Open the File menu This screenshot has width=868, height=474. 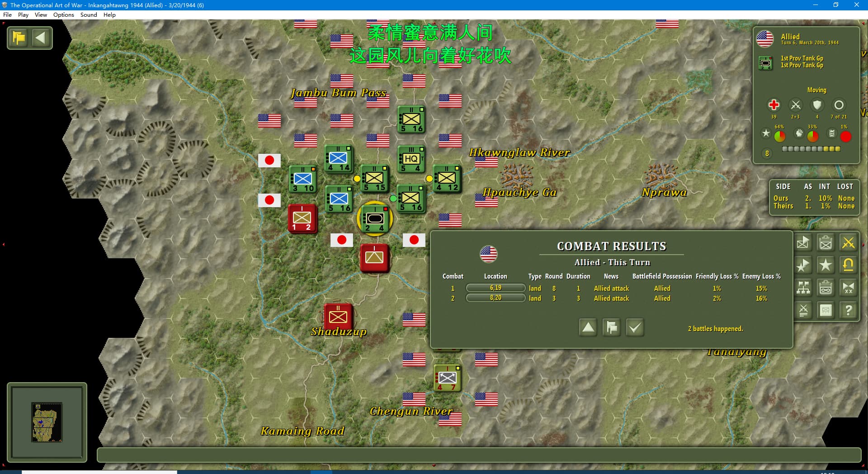point(7,14)
